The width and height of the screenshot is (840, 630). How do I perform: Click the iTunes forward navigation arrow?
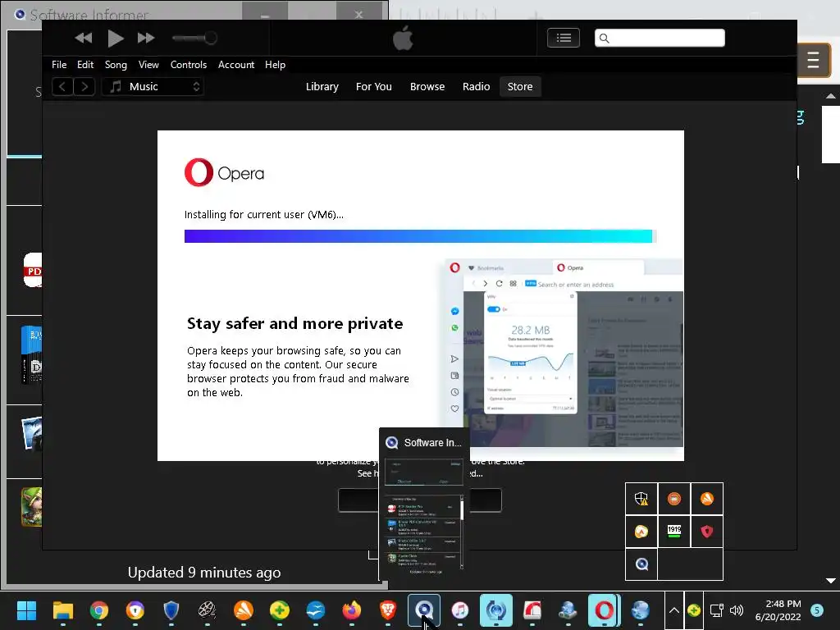tap(84, 87)
